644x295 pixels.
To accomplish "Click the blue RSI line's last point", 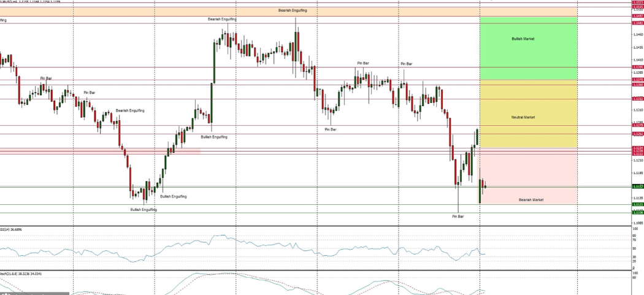I will pyautogui.click(x=485, y=254).
